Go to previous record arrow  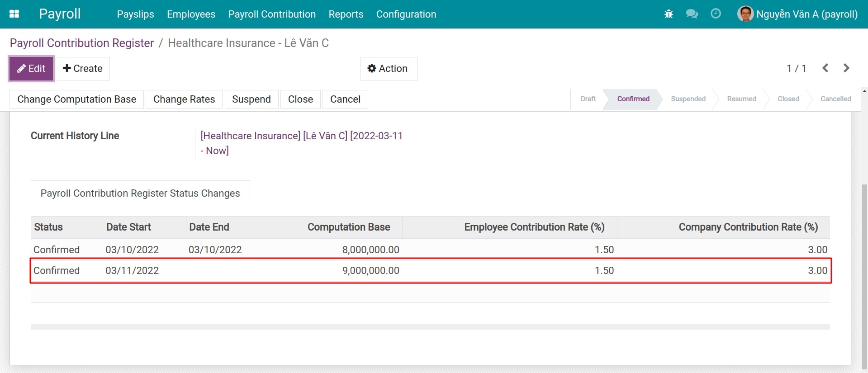pyautogui.click(x=825, y=68)
